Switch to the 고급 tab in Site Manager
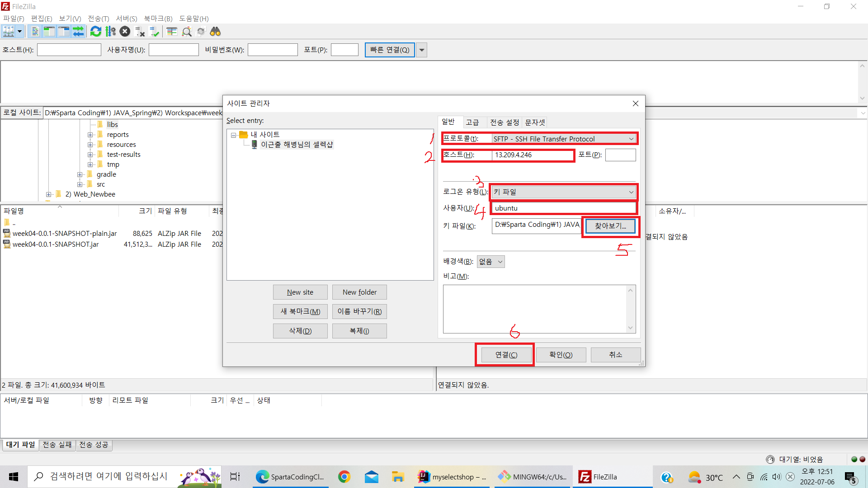 pyautogui.click(x=472, y=122)
